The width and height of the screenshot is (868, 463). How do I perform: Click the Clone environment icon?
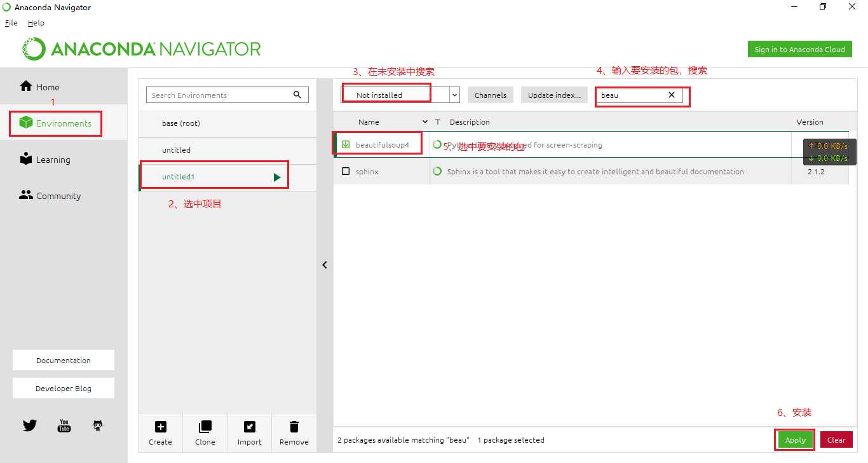point(205,427)
